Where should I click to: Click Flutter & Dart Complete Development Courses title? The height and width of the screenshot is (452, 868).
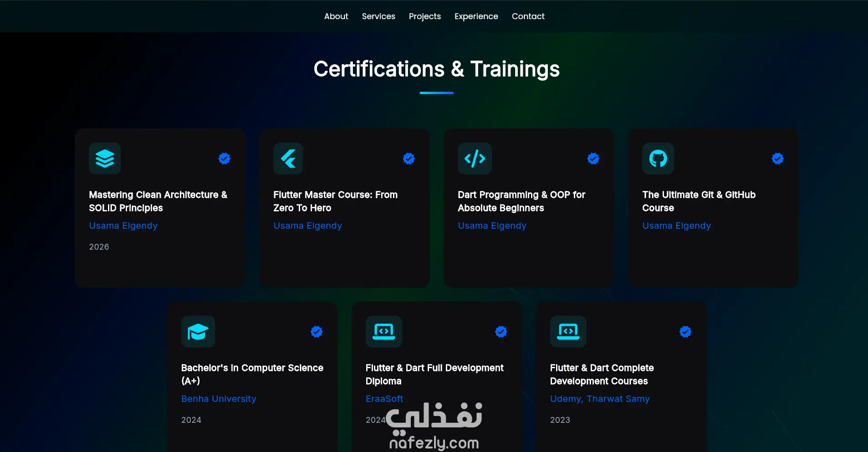pos(602,374)
